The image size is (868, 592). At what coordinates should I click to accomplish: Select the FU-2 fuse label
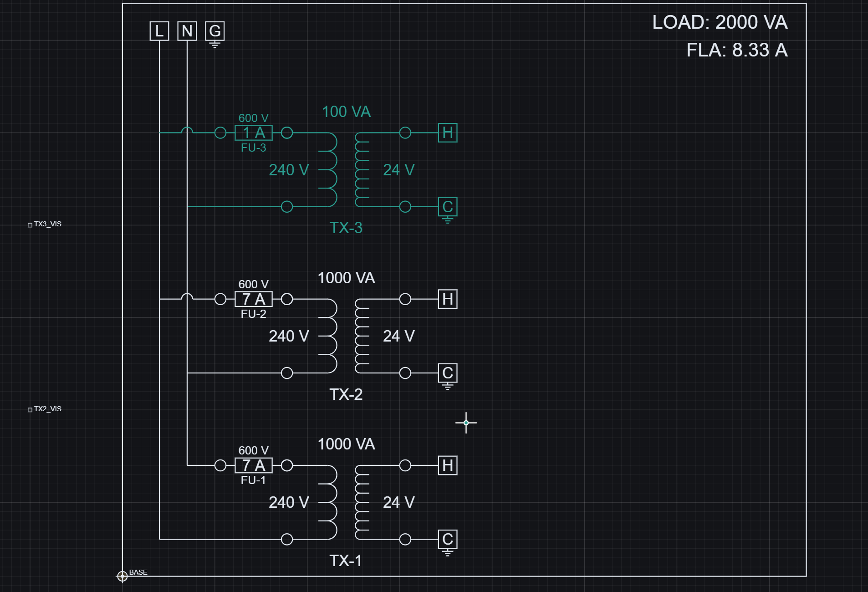point(254,314)
